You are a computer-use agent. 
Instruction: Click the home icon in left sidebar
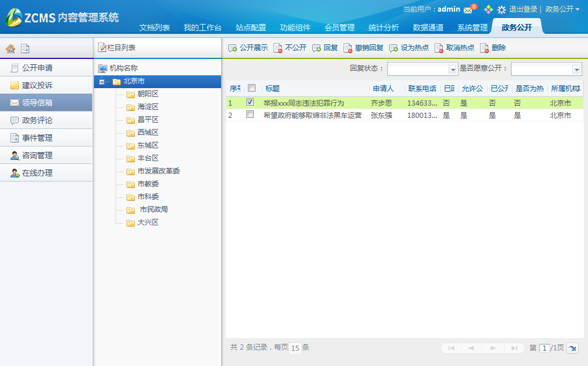(x=10, y=48)
